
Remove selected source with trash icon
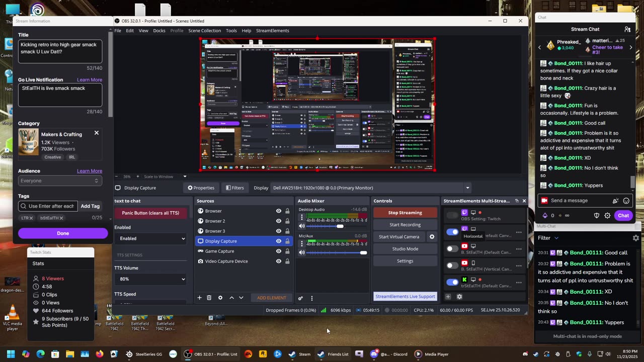click(209, 298)
